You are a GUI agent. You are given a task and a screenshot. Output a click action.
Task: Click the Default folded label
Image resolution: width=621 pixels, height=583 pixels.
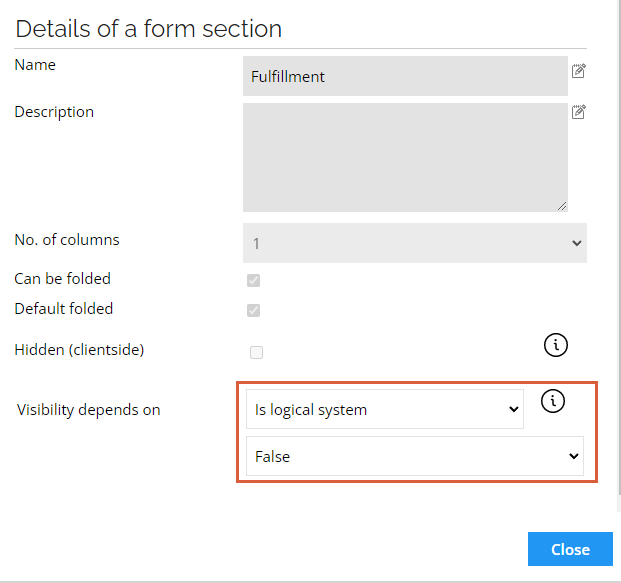tap(64, 309)
